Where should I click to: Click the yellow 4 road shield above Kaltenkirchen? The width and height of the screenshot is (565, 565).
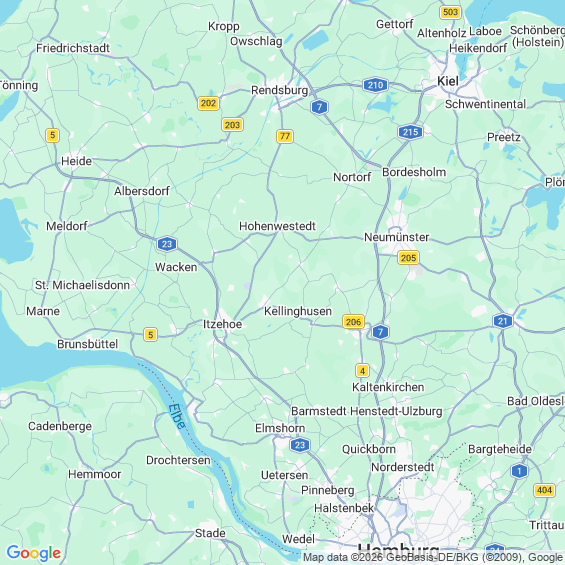pos(362,370)
